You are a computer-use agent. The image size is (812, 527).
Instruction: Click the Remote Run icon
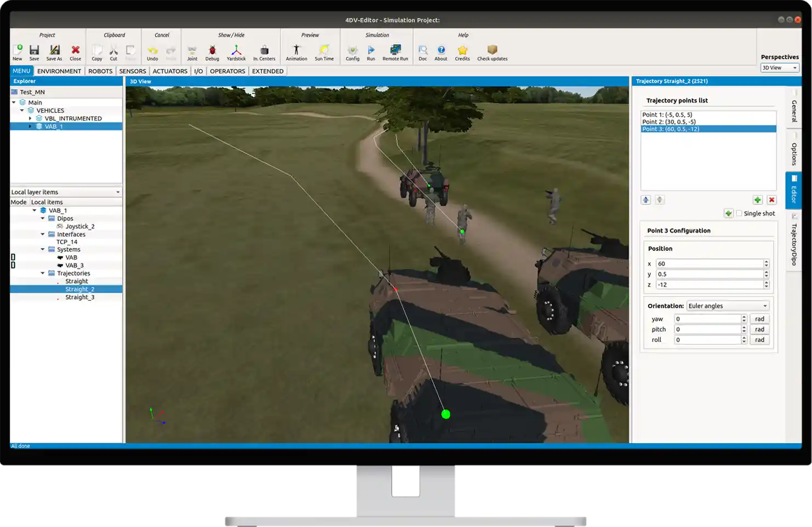[x=395, y=50]
